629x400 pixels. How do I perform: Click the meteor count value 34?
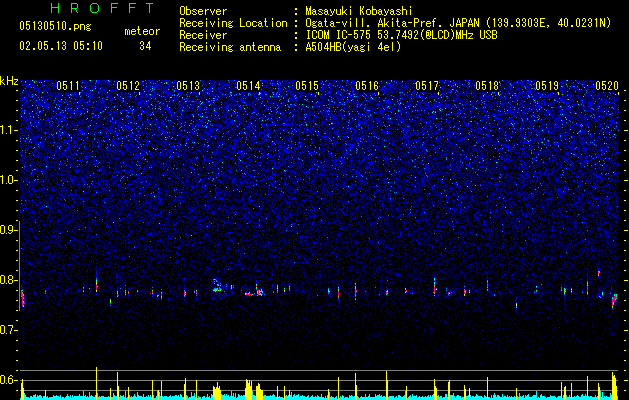(145, 46)
